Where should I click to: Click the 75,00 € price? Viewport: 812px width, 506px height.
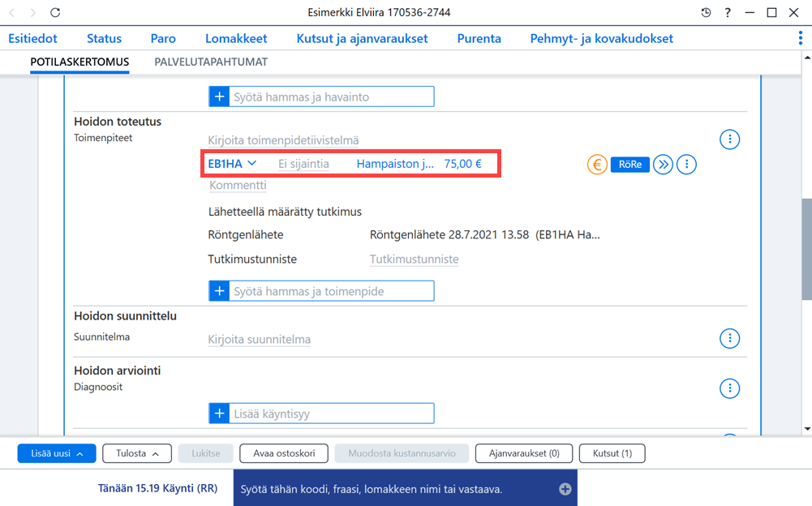pyautogui.click(x=463, y=164)
